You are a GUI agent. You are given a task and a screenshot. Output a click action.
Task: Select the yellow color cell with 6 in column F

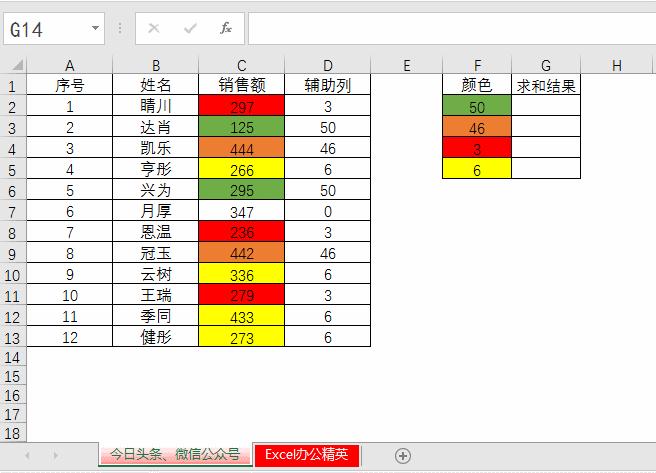click(477, 169)
